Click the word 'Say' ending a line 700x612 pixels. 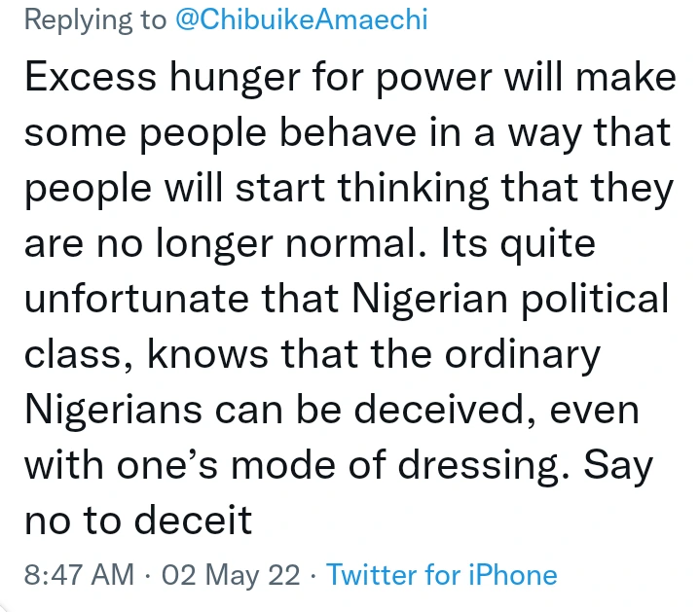(617, 465)
